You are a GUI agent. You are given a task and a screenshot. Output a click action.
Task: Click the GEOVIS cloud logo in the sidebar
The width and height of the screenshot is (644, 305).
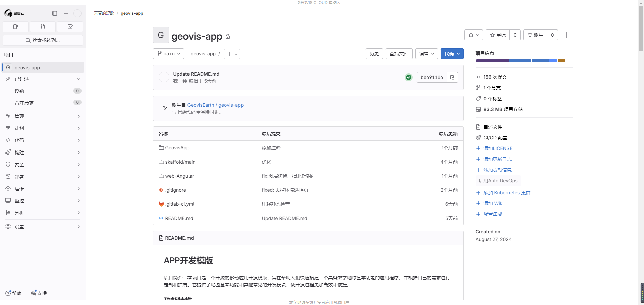click(x=14, y=13)
